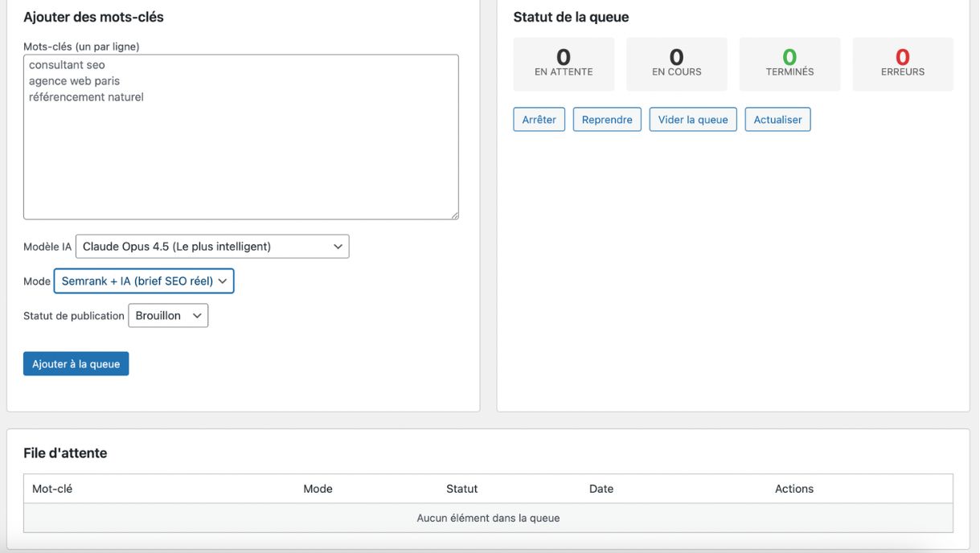
Task: Click the Erreurs counter card
Action: coord(903,64)
